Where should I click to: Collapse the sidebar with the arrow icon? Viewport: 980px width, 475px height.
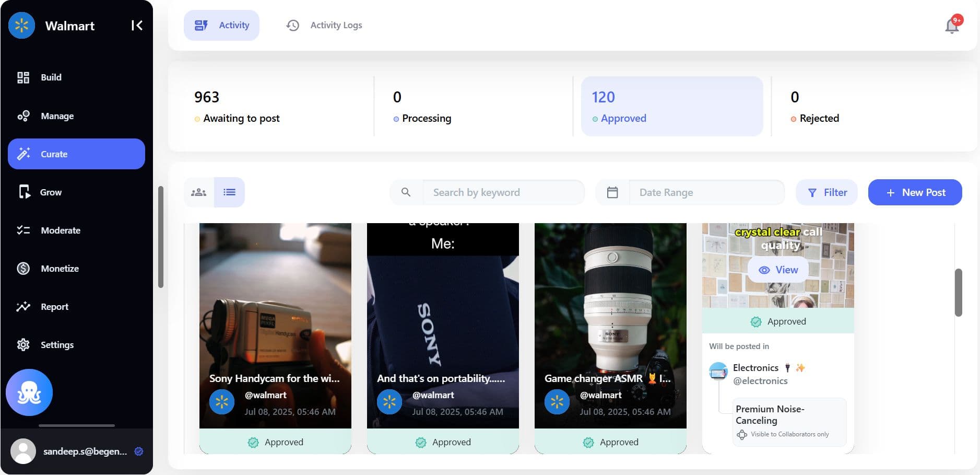coord(137,25)
